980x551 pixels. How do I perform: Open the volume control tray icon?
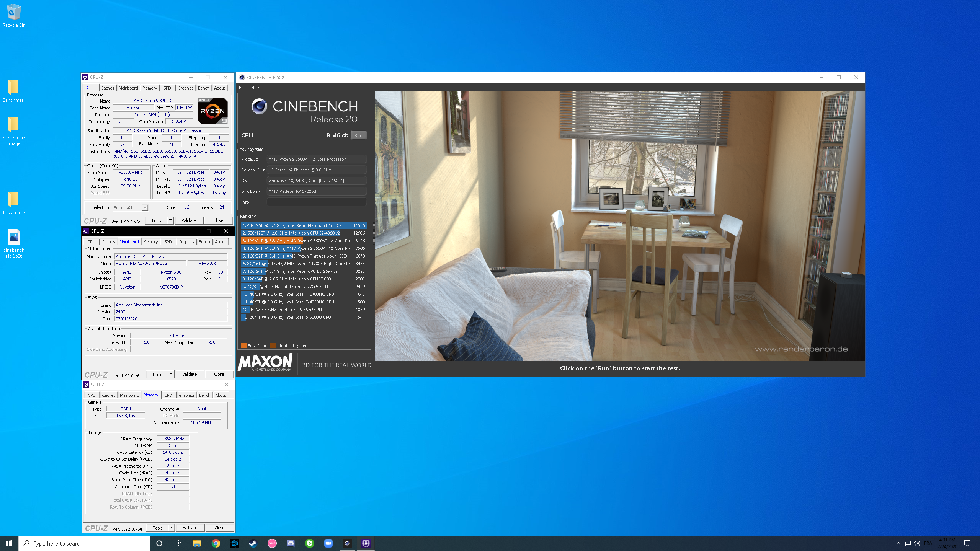tap(916, 543)
